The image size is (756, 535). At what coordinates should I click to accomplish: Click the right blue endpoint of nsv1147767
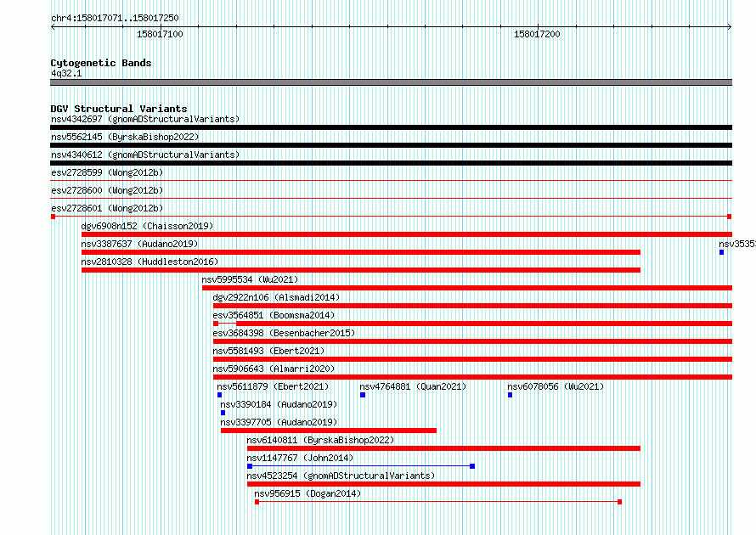[472, 466]
